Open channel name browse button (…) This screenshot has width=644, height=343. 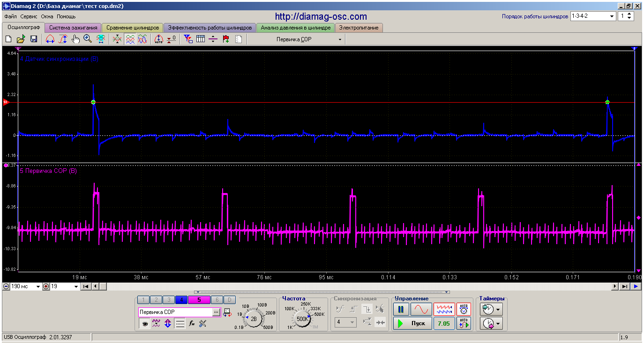(x=216, y=312)
